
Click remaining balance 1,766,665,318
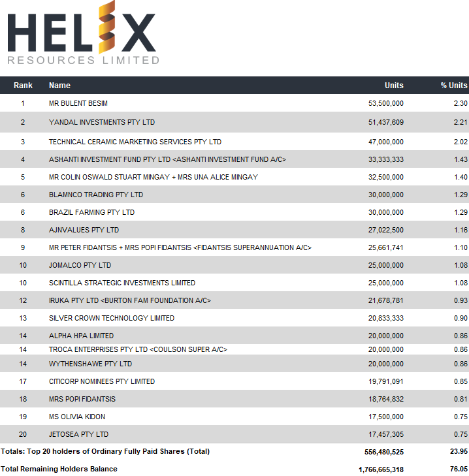click(381, 469)
